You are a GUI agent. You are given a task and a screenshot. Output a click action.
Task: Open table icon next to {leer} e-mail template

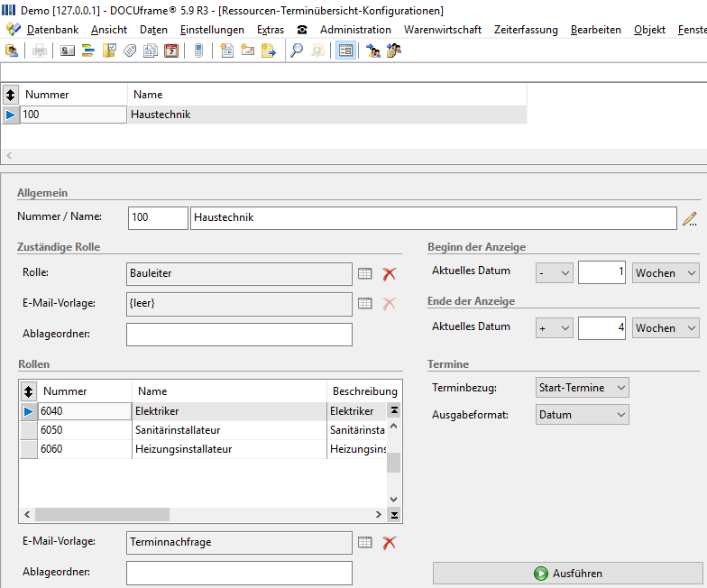(364, 303)
